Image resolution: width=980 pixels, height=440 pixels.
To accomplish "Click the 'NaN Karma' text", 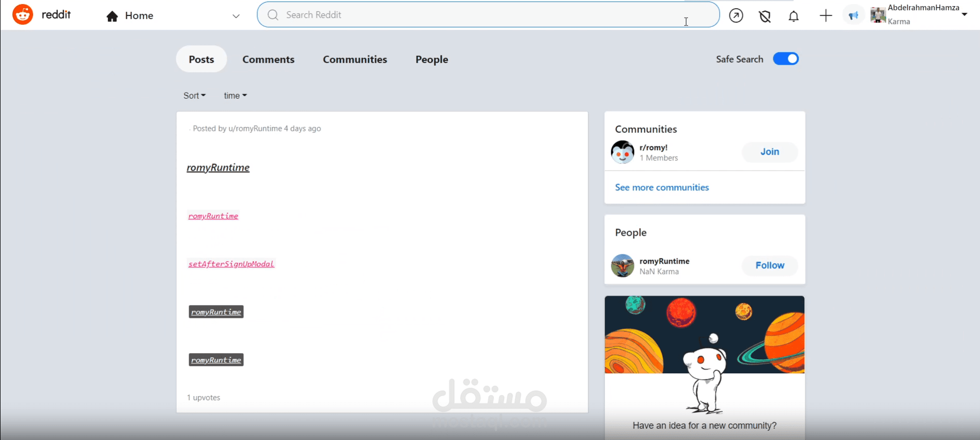I will [659, 272].
